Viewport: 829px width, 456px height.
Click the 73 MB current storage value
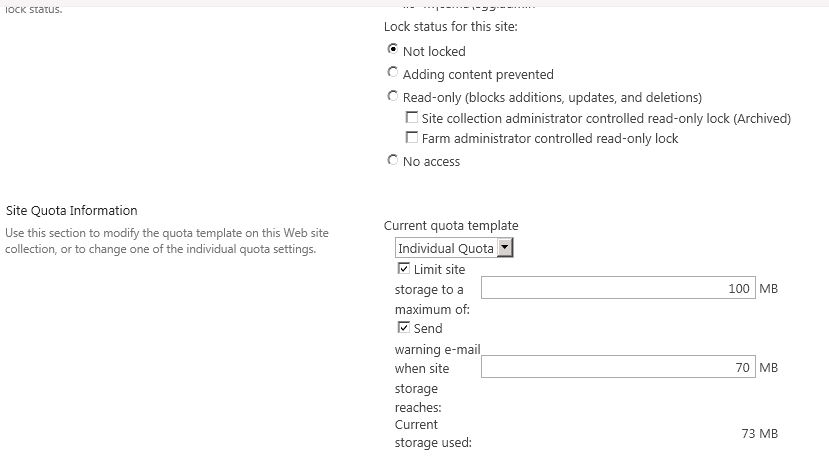tap(758, 433)
